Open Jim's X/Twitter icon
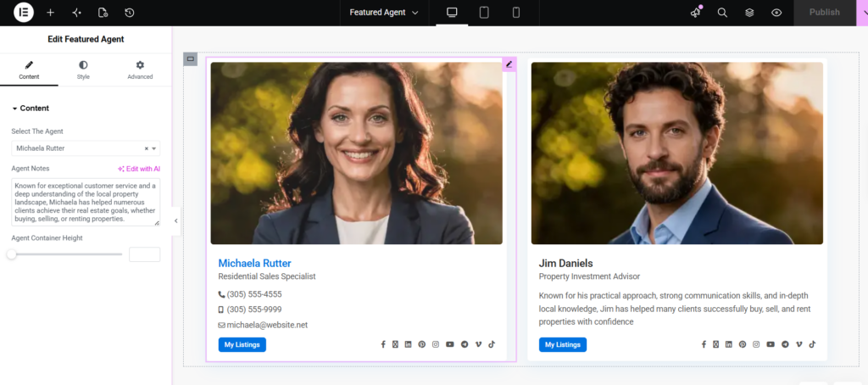Viewport: 868px width, 385px height. click(x=715, y=344)
